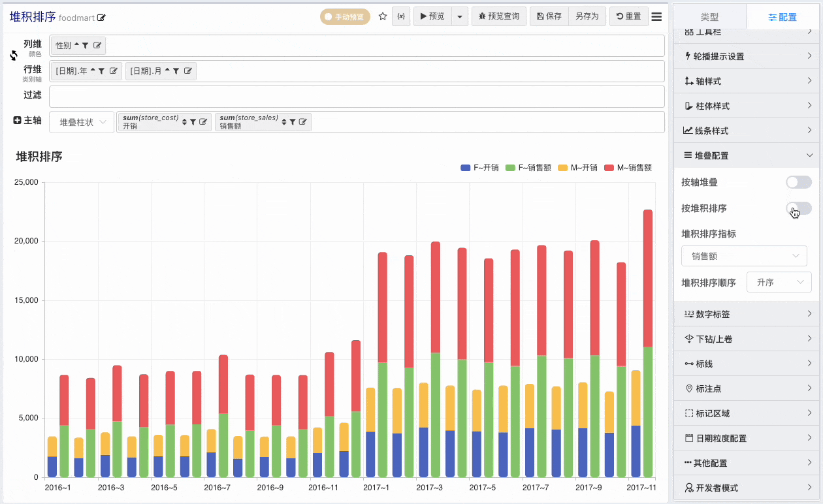
Task: Click the 列维 drop area
Action: point(357,46)
